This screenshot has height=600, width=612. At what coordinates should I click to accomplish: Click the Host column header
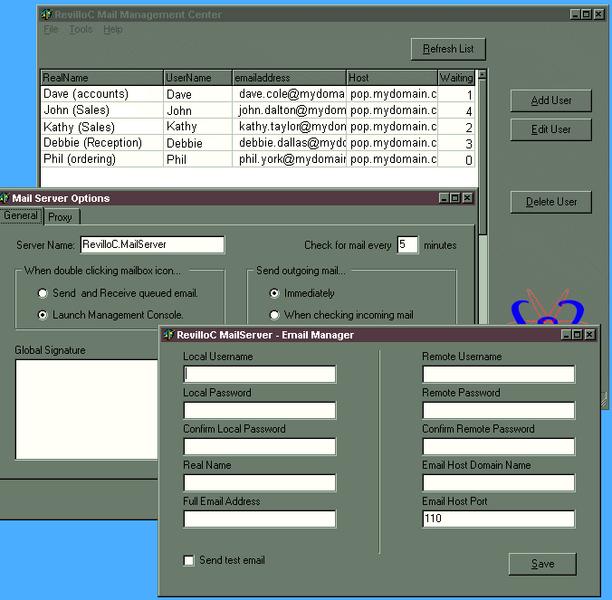click(x=392, y=78)
